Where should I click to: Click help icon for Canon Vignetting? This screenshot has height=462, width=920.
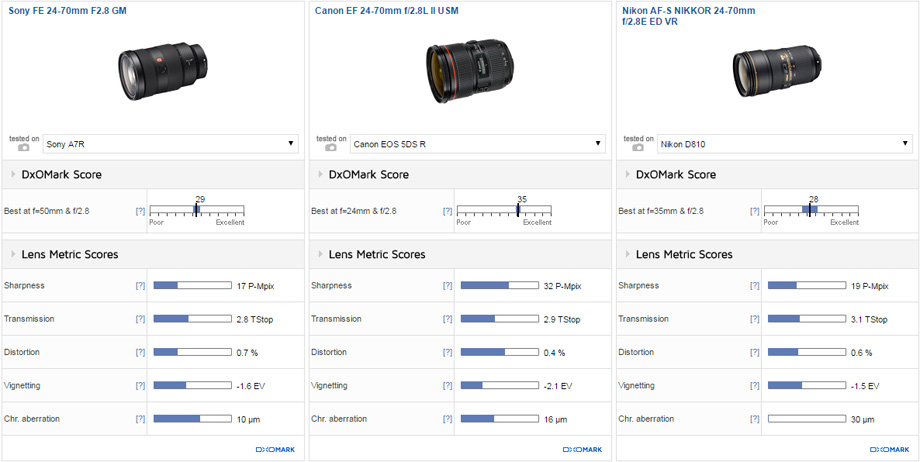[x=447, y=386]
